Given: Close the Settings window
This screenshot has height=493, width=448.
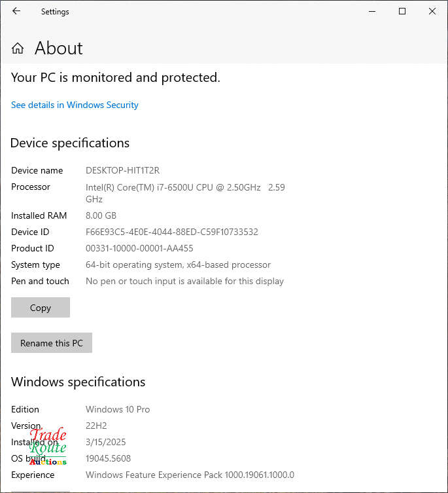Looking at the screenshot, I should click(x=432, y=11).
